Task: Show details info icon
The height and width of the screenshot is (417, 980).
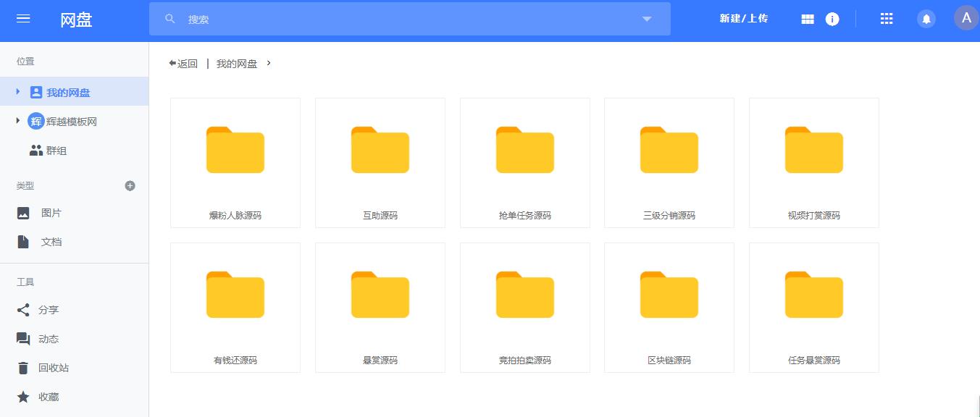Action: [x=832, y=20]
